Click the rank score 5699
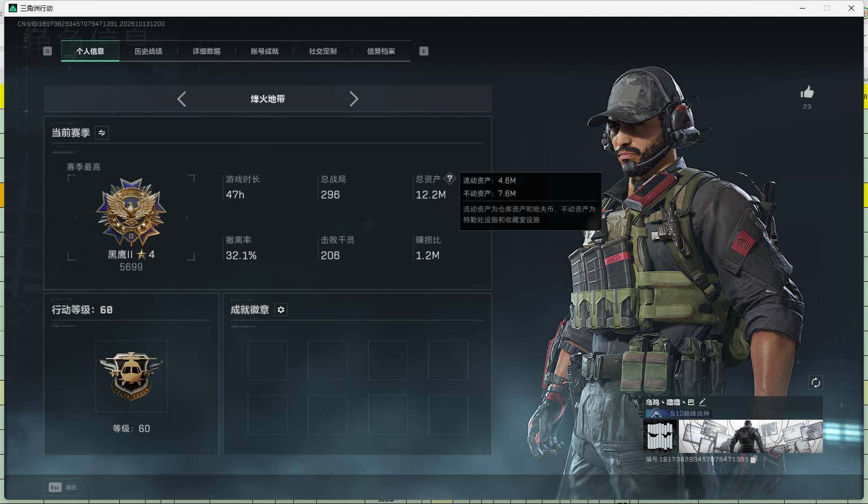Viewport: 868px width, 504px height. (x=131, y=267)
